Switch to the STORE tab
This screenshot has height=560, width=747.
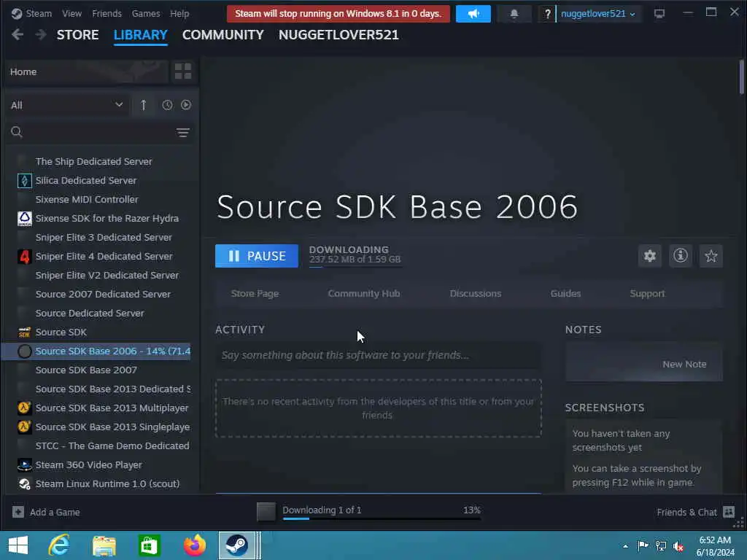[x=77, y=35]
